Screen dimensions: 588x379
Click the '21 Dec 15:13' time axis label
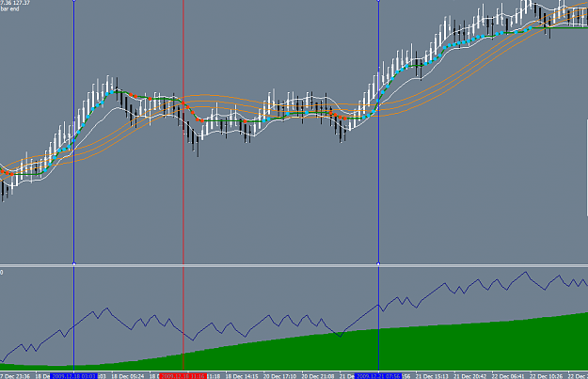pyautogui.click(x=433, y=376)
